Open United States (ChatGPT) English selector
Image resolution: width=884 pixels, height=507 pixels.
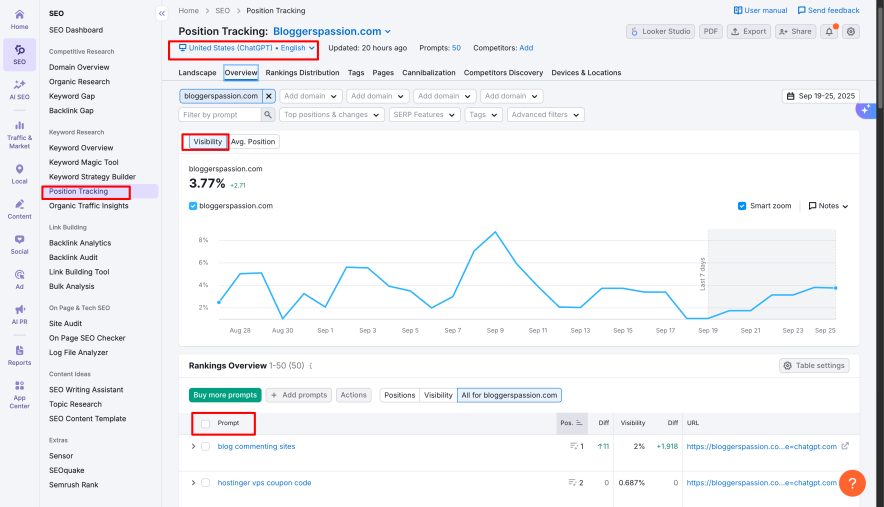point(246,49)
